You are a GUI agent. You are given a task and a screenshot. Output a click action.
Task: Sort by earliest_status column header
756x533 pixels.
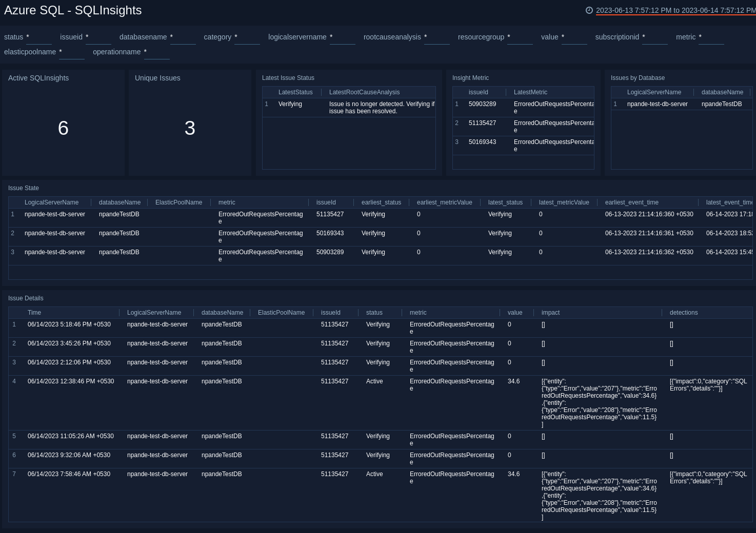tap(381, 202)
